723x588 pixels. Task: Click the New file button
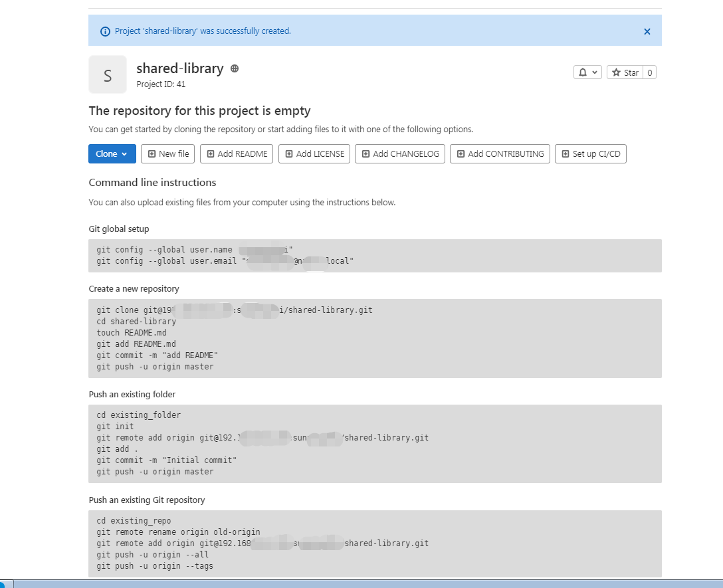168,154
